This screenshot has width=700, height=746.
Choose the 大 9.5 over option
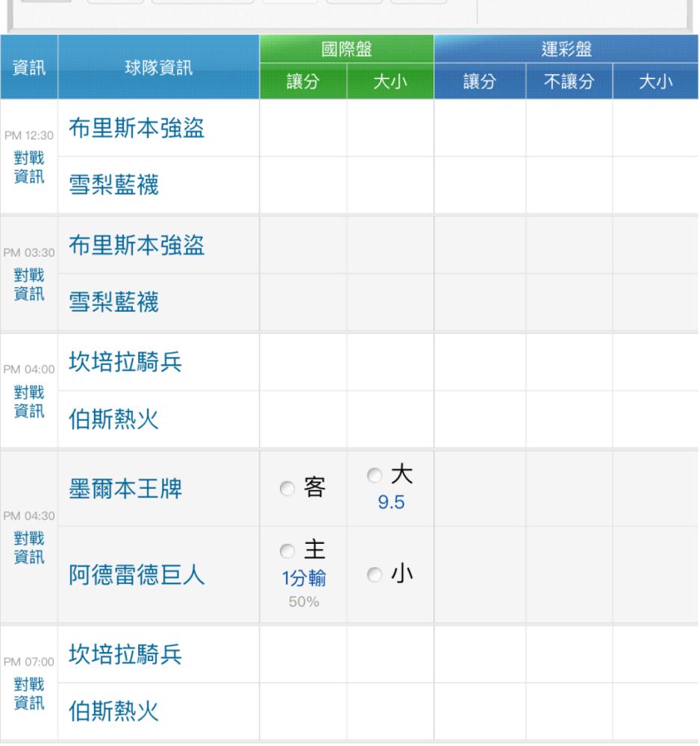[x=375, y=474]
